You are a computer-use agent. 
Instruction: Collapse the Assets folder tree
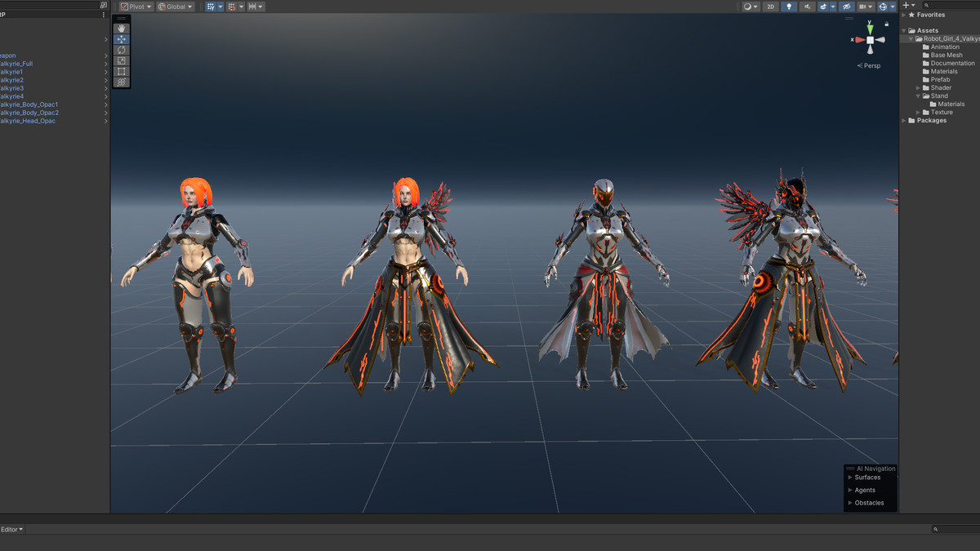(x=904, y=31)
